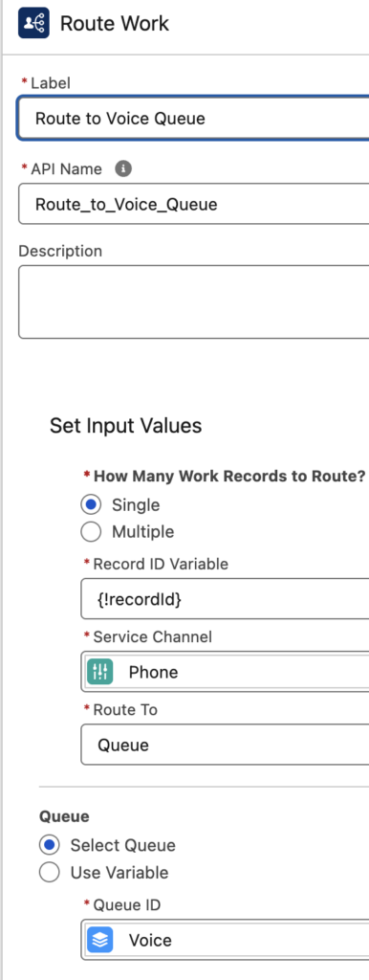The height and width of the screenshot is (980, 369).
Task: Click the Use Variable label text
Action: (119, 872)
